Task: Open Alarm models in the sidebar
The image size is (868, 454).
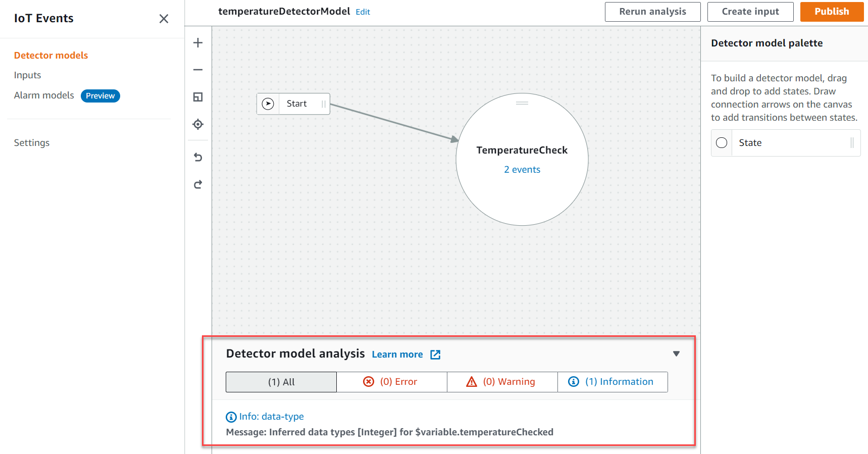Action: (x=44, y=95)
